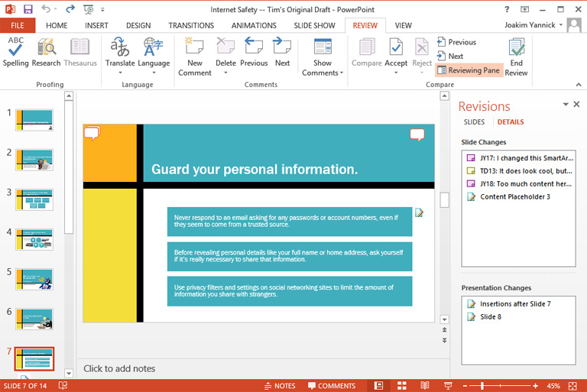
Task: Add a New Comment
Action: pos(195,47)
